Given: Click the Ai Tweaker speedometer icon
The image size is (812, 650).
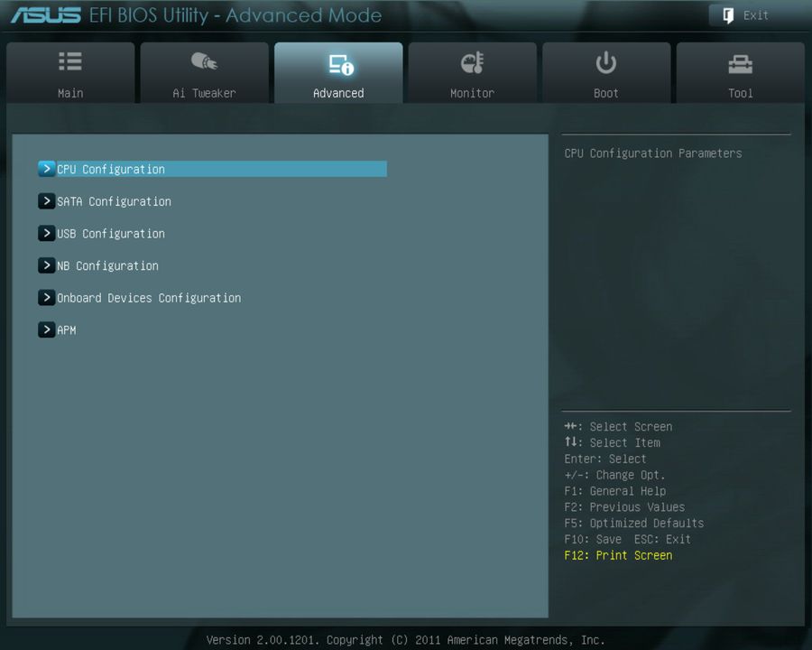Looking at the screenshot, I should point(204,61).
